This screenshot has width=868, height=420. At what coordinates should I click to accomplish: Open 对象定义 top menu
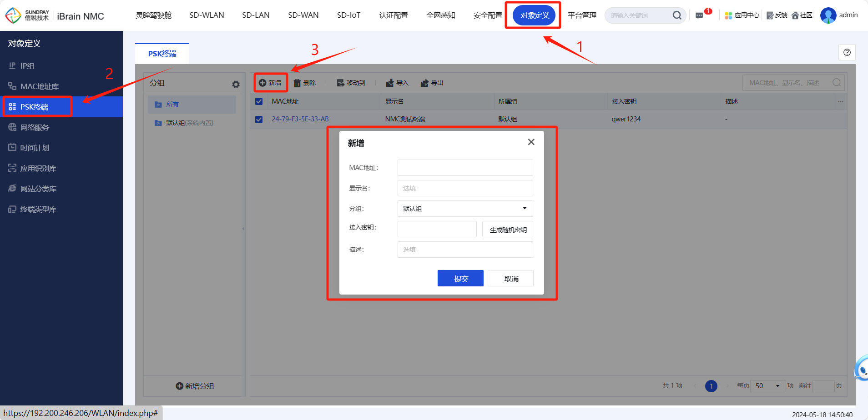coord(534,15)
